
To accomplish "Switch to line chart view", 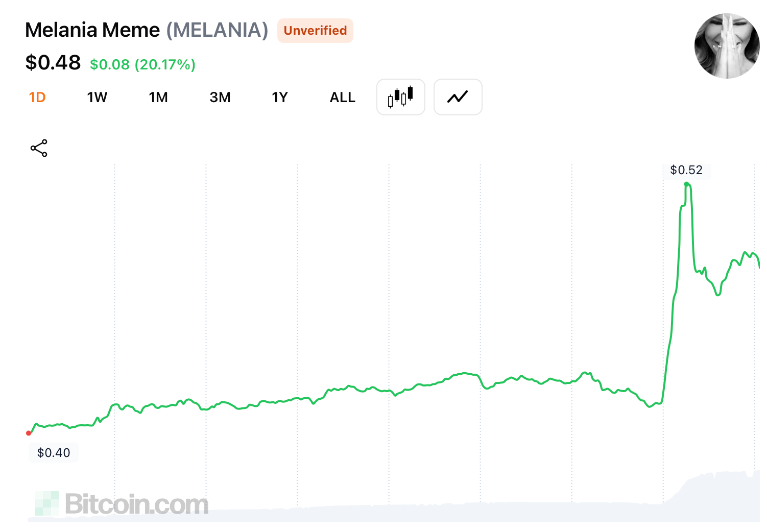I will 458,97.
